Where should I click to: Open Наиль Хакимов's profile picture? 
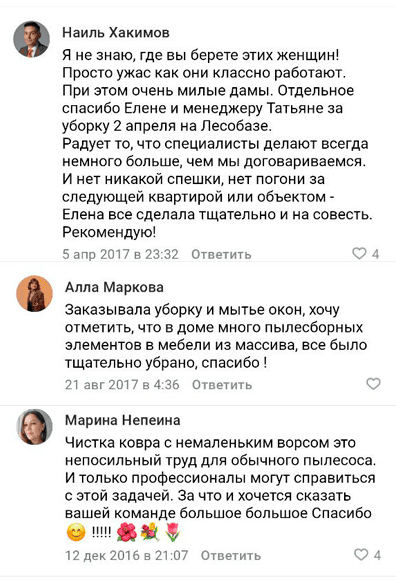(31, 39)
